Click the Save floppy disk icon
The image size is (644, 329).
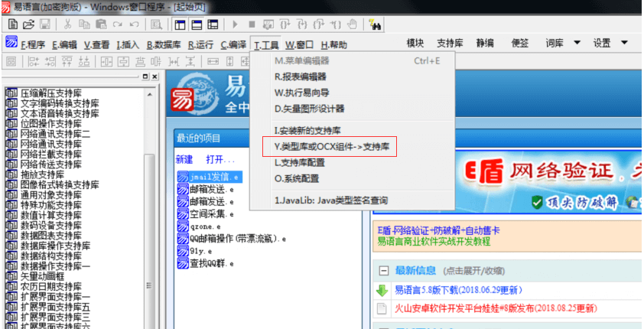click(x=45, y=24)
